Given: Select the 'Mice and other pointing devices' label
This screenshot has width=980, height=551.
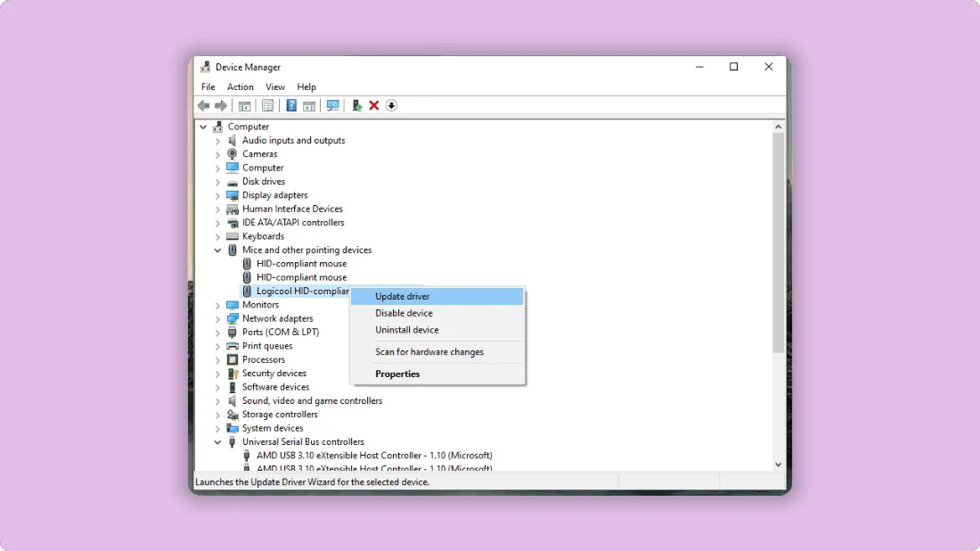Looking at the screenshot, I should (x=306, y=250).
